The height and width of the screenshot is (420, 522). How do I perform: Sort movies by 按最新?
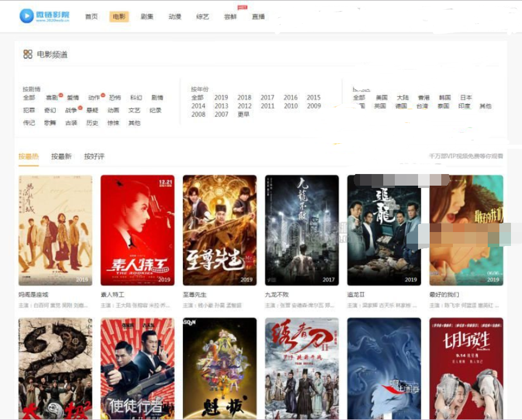(61, 156)
